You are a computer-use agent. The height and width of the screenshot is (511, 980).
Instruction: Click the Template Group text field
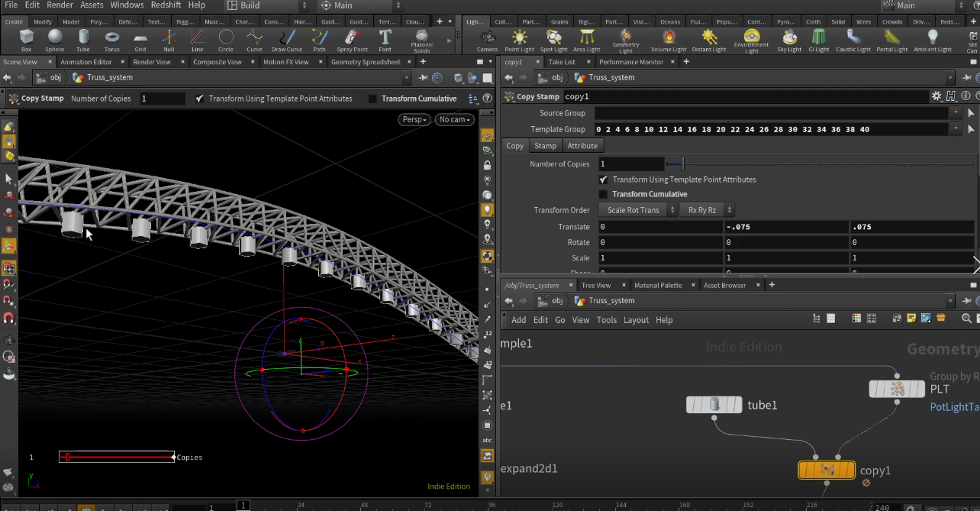(x=772, y=129)
